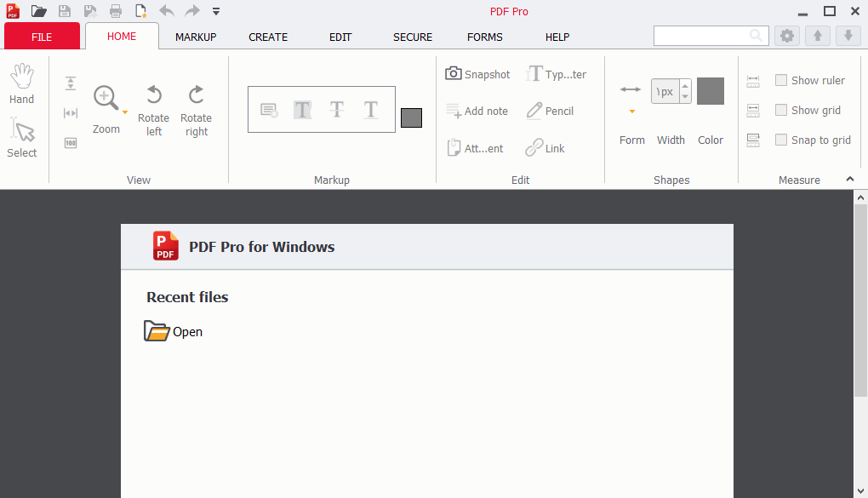This screenshot has height=498, width=868.
Task: Click the fit page width icon
Action: tap(71, 113)
